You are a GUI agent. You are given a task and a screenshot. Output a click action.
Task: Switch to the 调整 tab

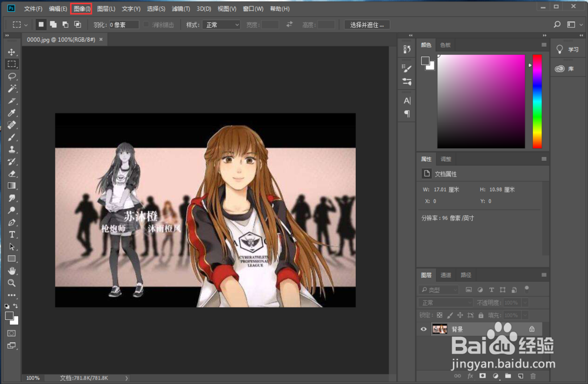446,159
